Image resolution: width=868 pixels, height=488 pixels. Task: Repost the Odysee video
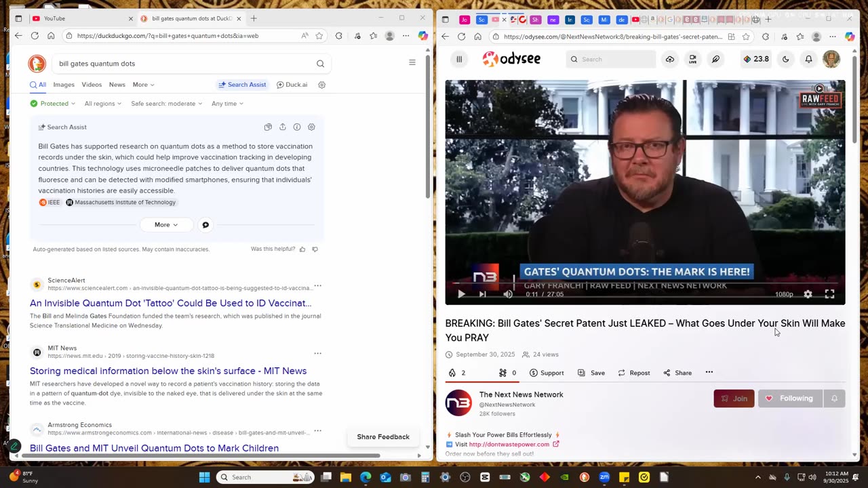[x=633, y=373]
